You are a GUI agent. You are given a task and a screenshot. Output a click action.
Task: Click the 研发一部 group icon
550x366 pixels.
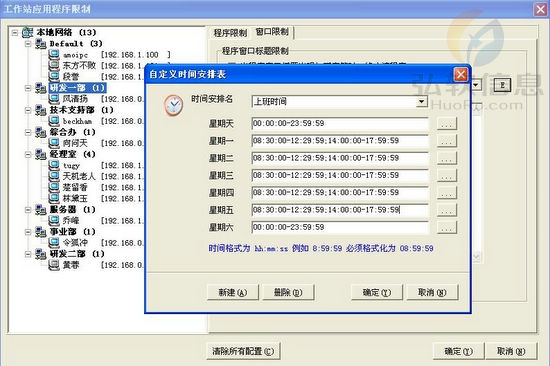[41, 88]
